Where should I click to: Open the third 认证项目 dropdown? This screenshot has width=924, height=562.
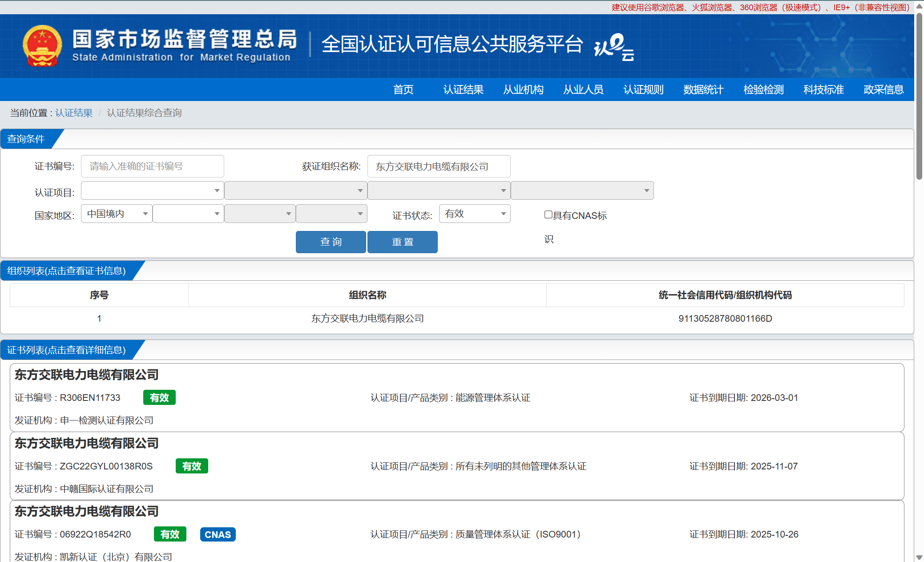439,190
